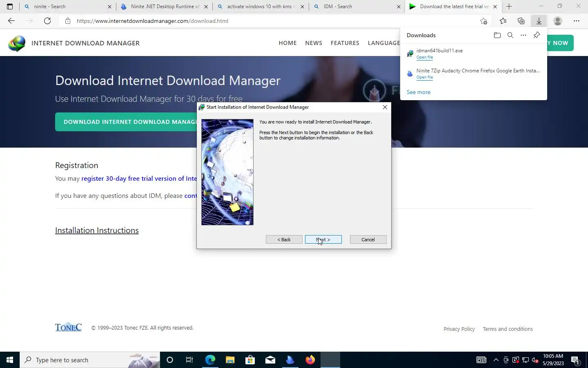This screenshot has height=368, width=588.
Task: Open FEATURES in the site navigation
Action: (x=345, y=43)
